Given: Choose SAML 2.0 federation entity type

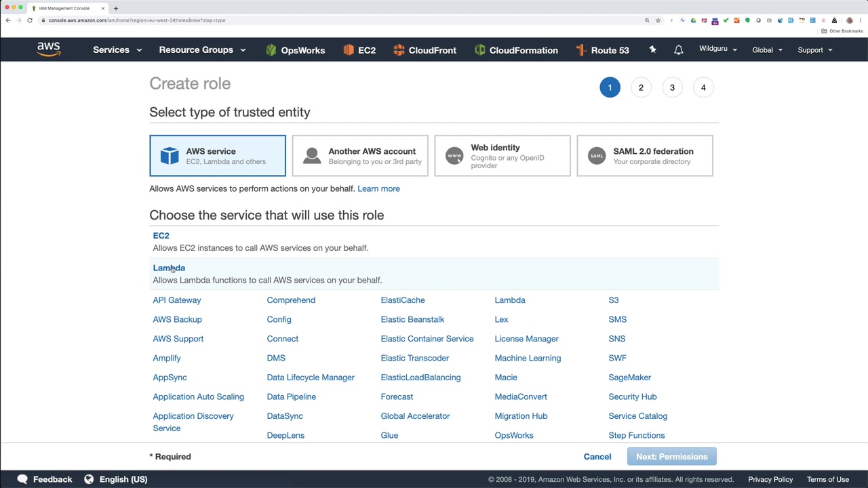Looking at the screenshot, I should tap(645, 156).
